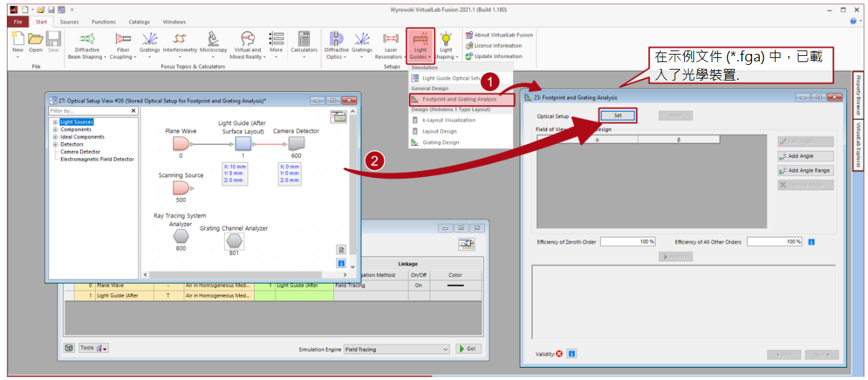The width and height of the screenshot is (868, 380).
Task: Click the Set button for Optical Setup
Action: click(x=617, y=115)
